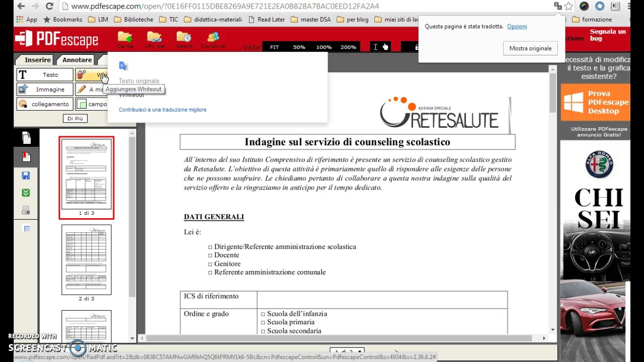Viewport: 644px width, 362px height.
Task: Select the collegamento link tool
Action: coord(45,104)
